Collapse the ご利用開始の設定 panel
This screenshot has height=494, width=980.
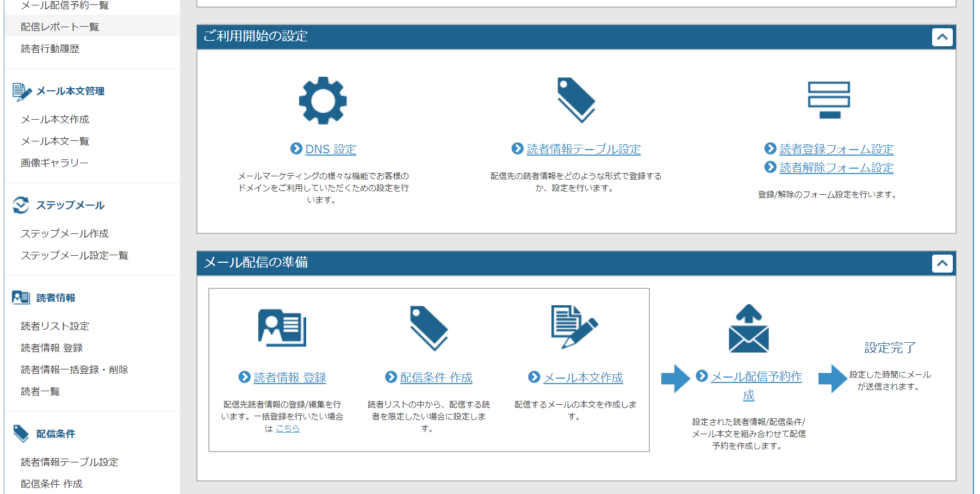tap(942, 37)
